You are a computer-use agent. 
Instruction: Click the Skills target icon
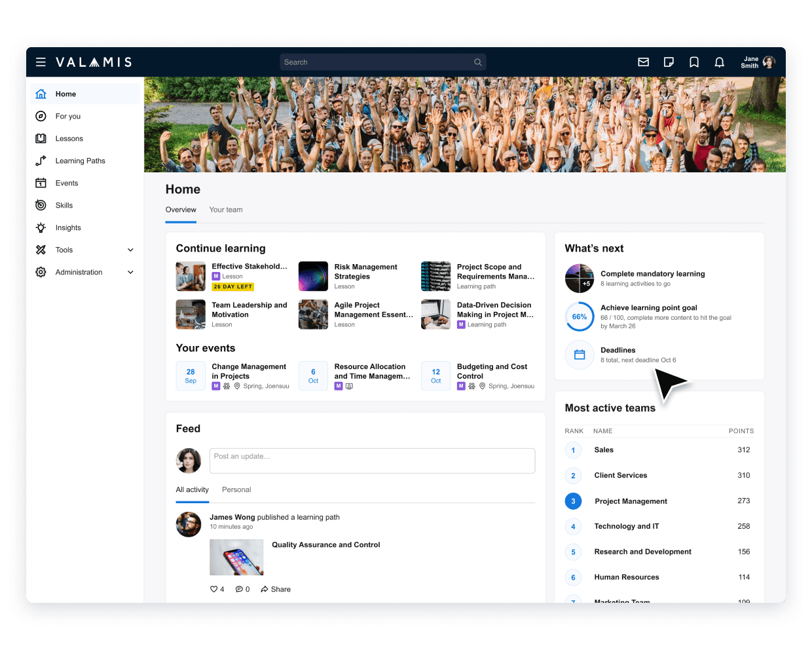41,205
